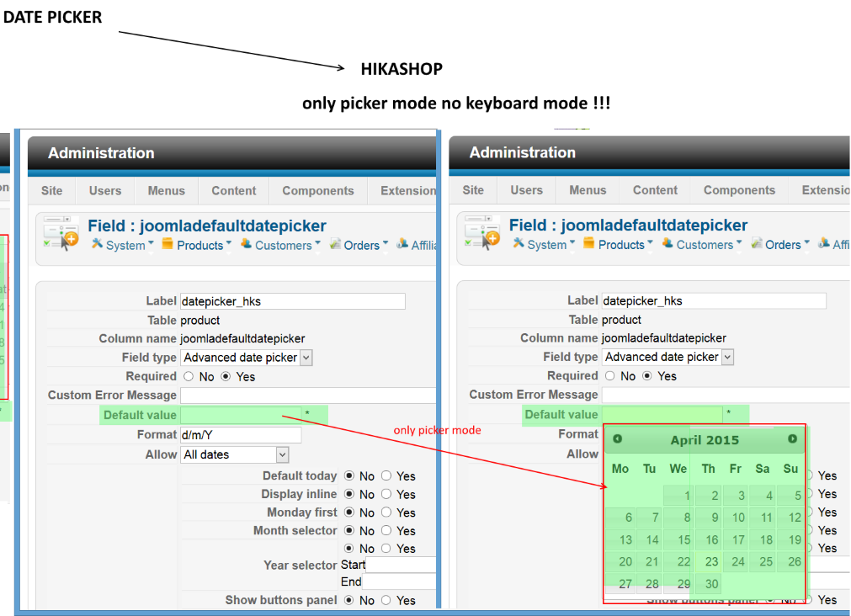The image size is (851, 616).
Task: Set Default today to No in left panel
Action: click(349, 475)
